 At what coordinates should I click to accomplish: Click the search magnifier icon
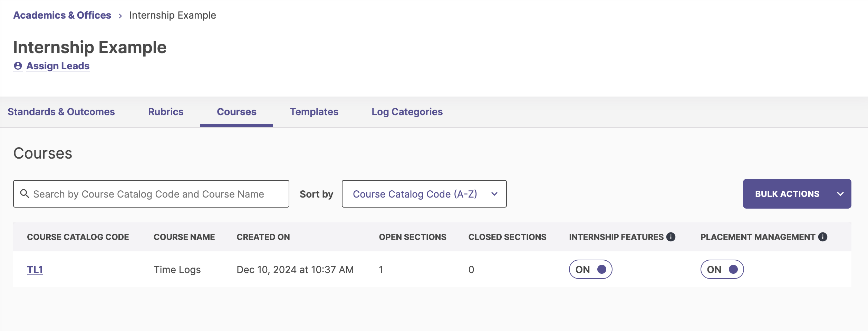point(25,194)
